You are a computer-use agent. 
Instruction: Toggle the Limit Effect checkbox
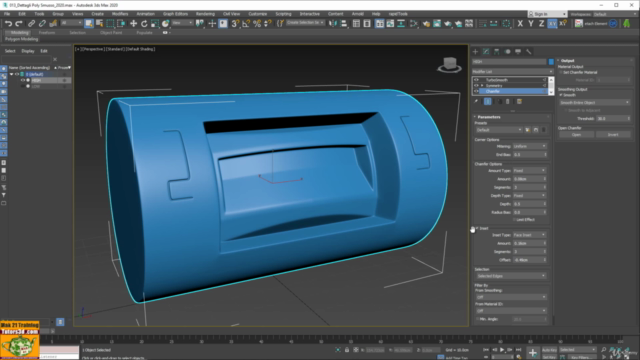pos(515,220)
